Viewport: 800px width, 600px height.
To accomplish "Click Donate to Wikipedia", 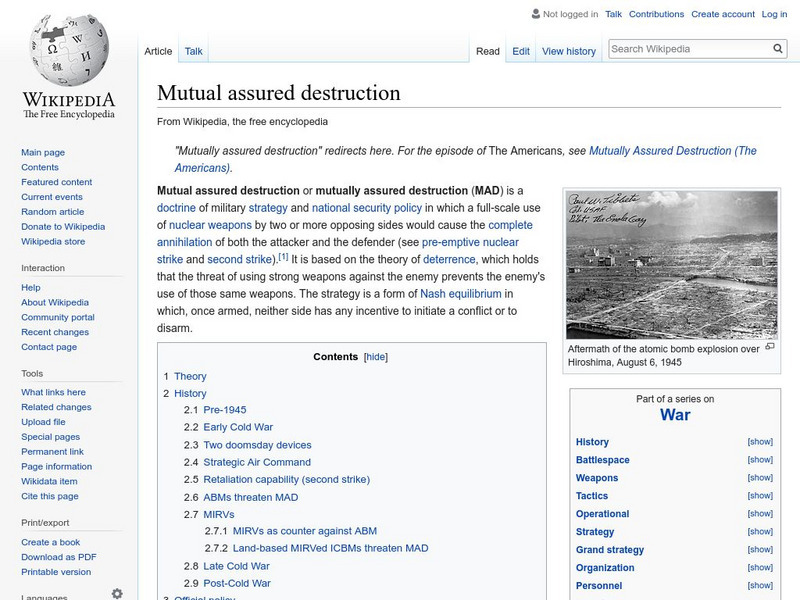I will pos(63,227).
